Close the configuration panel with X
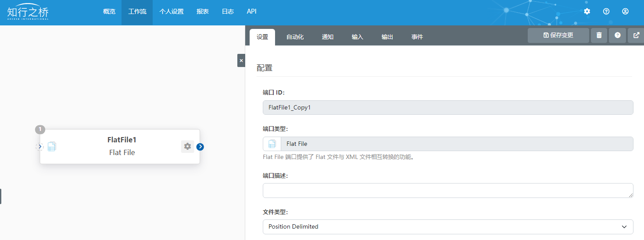This screenshot has width=644, height=240. (241, 60)
